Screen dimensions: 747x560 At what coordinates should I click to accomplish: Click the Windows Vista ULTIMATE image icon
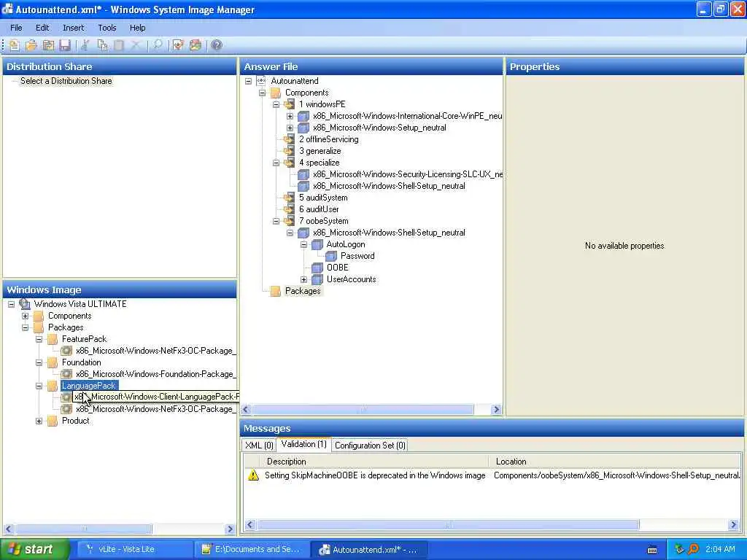[x=25, y=304]
